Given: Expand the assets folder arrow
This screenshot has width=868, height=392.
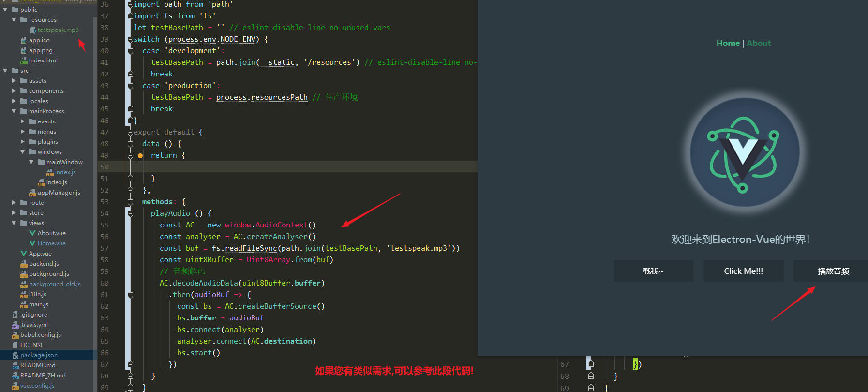Looking at the screenshot, I should 14,80.
